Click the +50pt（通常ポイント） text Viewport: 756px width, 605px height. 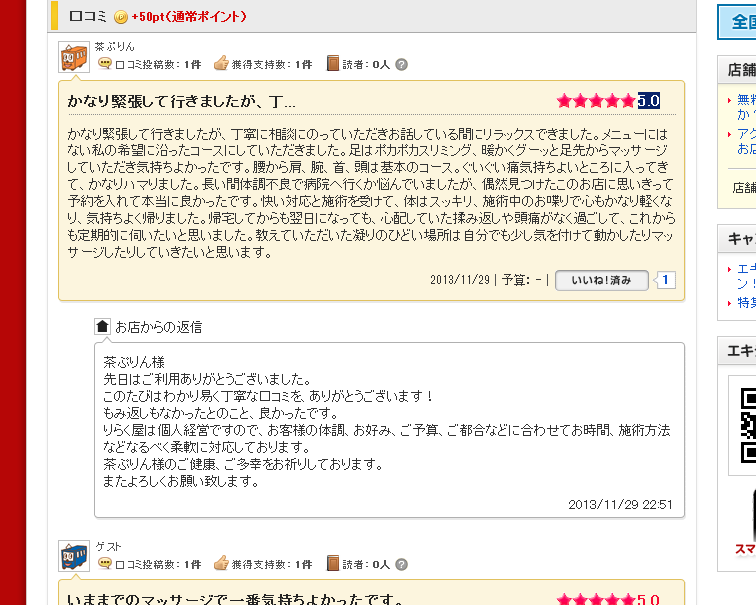tap(189, 17)
